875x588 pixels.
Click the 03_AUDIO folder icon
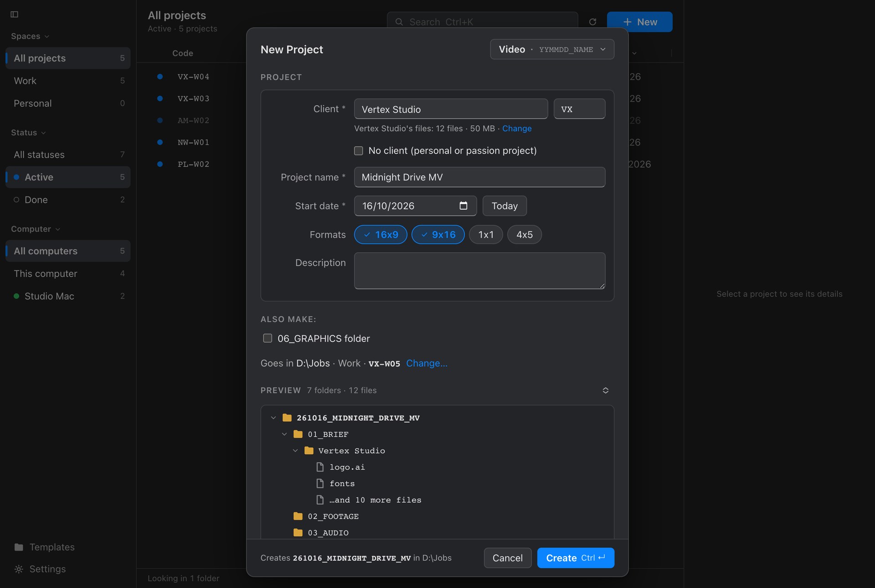(x=298, y=532)
